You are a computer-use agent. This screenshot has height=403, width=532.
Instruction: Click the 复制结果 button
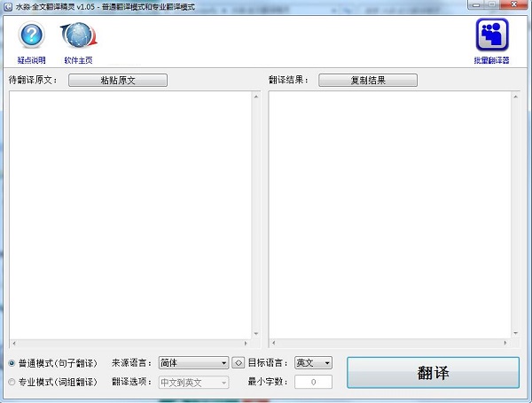pyautogui.click(x=368, y=81)
